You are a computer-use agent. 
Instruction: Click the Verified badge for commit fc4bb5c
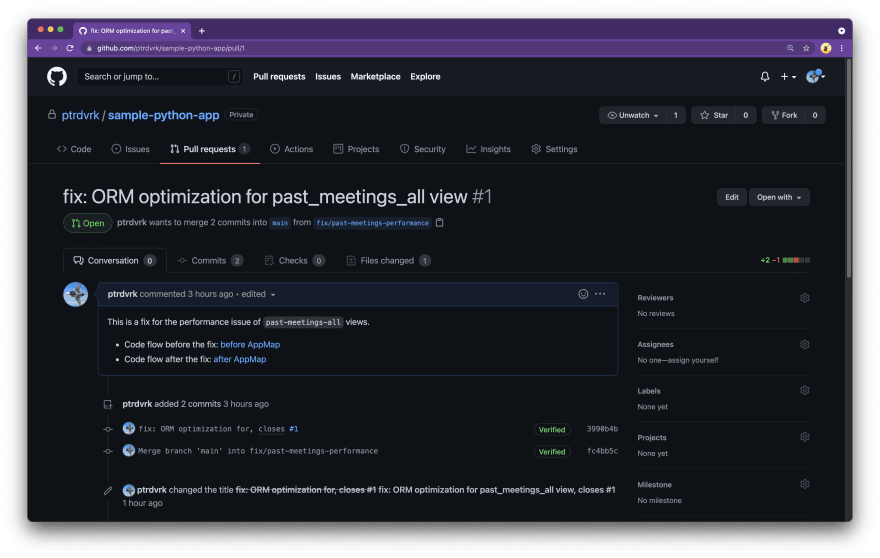[x=552, y=452]
